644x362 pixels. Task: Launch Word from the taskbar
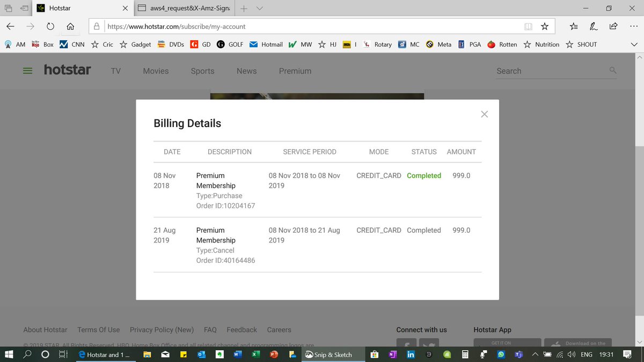pos(237,354)
